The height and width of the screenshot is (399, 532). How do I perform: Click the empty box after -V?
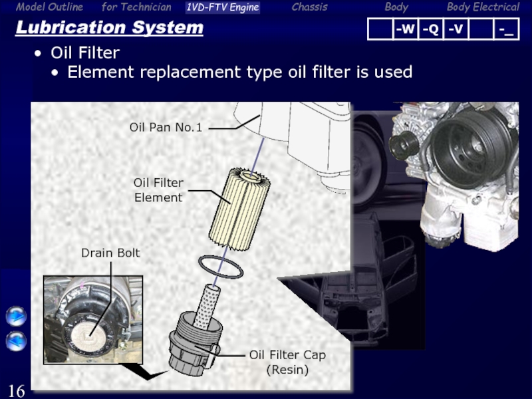pos(481,29)
